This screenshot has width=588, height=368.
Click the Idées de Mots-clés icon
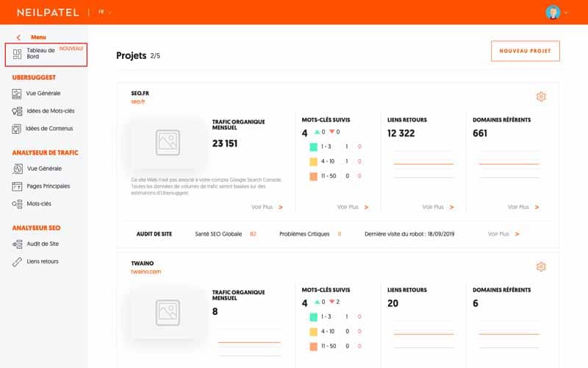(x=17, y=111)
